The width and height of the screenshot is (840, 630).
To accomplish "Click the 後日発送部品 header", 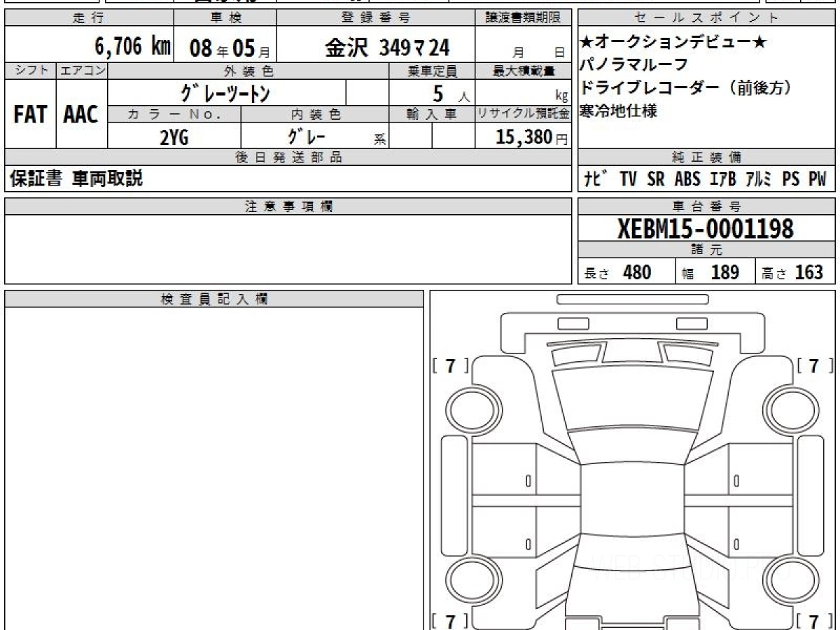I will click(288, 157).
